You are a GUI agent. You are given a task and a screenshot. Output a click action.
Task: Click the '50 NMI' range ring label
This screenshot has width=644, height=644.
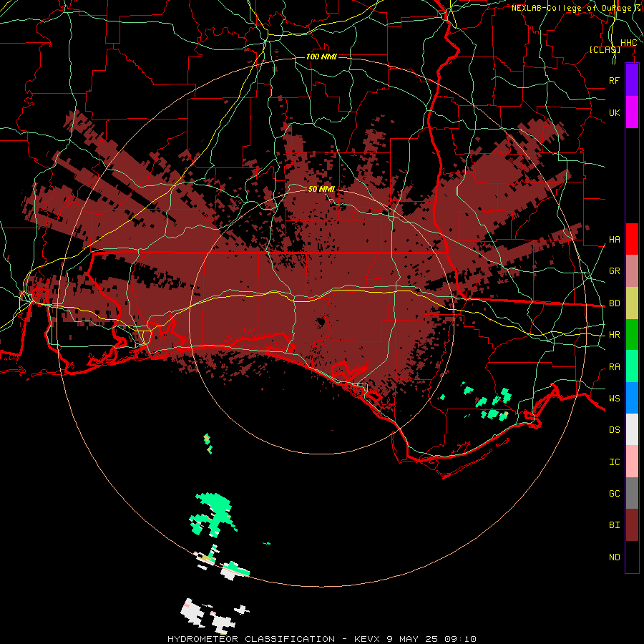[321, 189]
